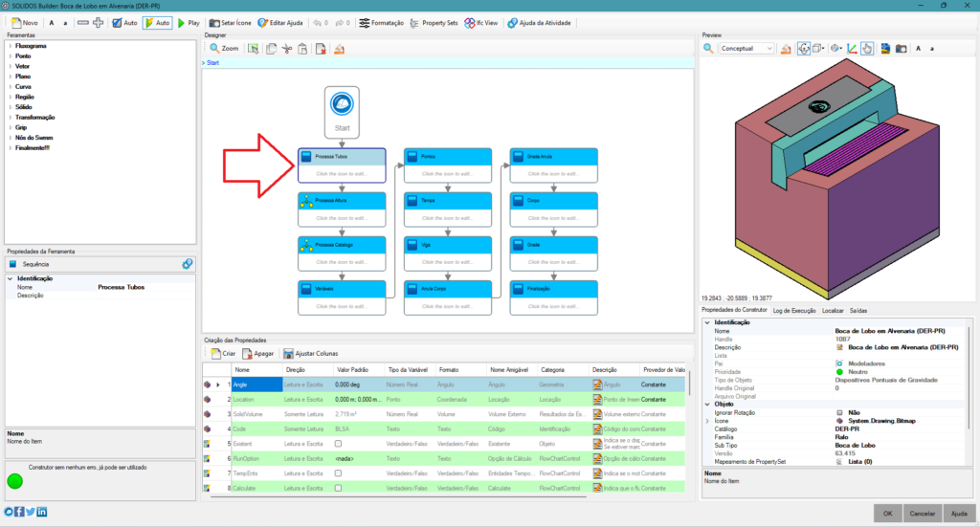980x527 pixels.
Task: Expand the Fluxograma tree node
Action: [10, 45]
